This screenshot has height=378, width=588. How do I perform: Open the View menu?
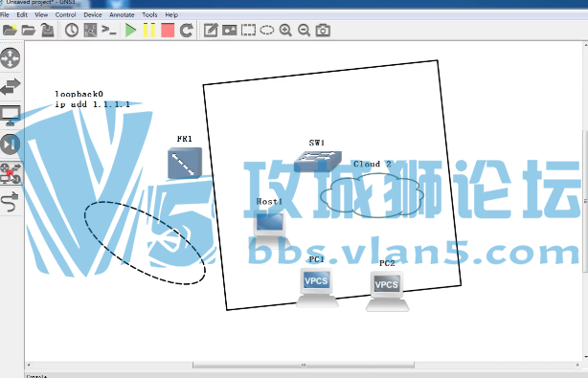(41, 15)
